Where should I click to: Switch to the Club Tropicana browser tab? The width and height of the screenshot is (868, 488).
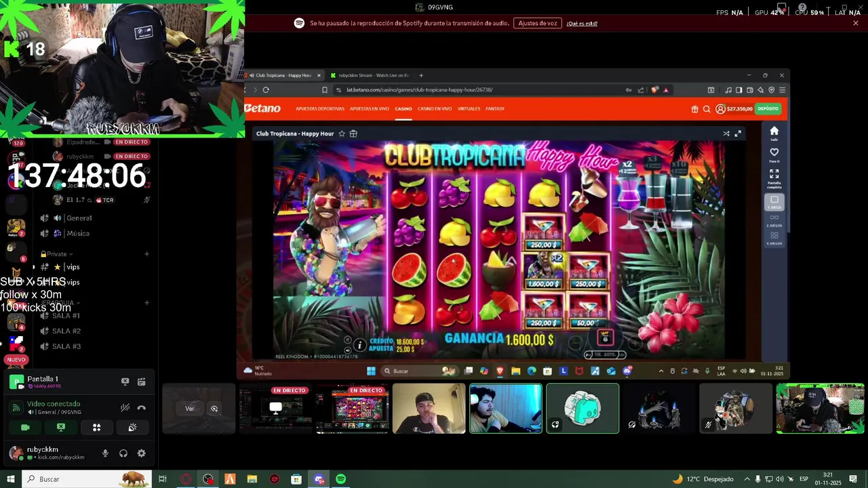point(284,75)
